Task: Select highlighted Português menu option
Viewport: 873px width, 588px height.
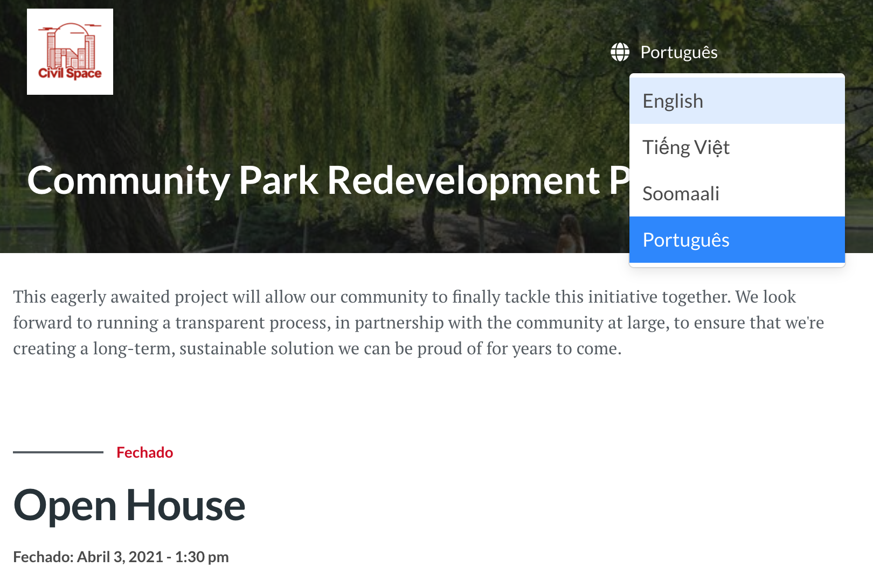Action: pos(737,240)
